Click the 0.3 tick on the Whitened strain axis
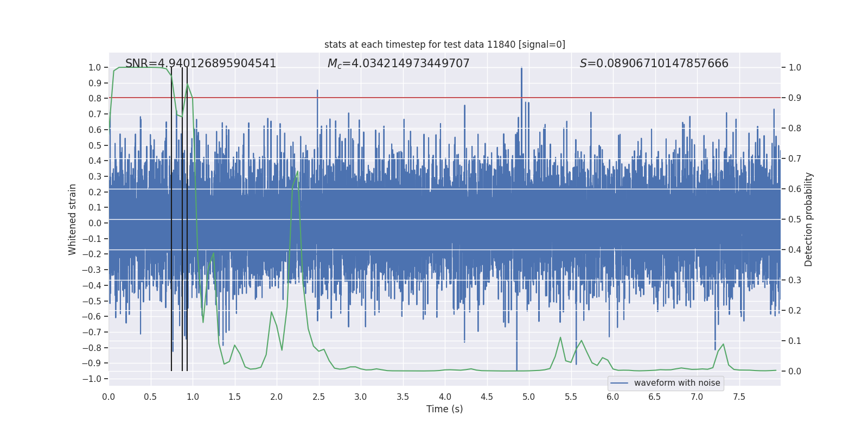Viewport: 868px width, 434px height. pos(95,176)
